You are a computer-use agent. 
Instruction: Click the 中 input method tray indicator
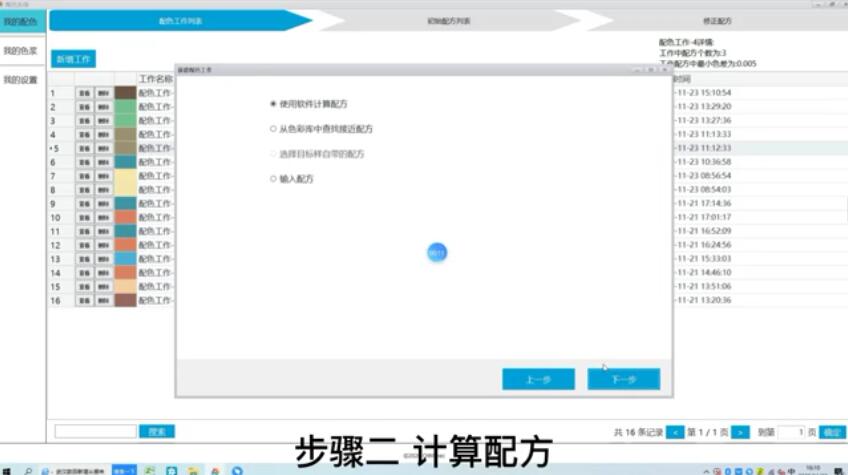click(x=792, y=471)
